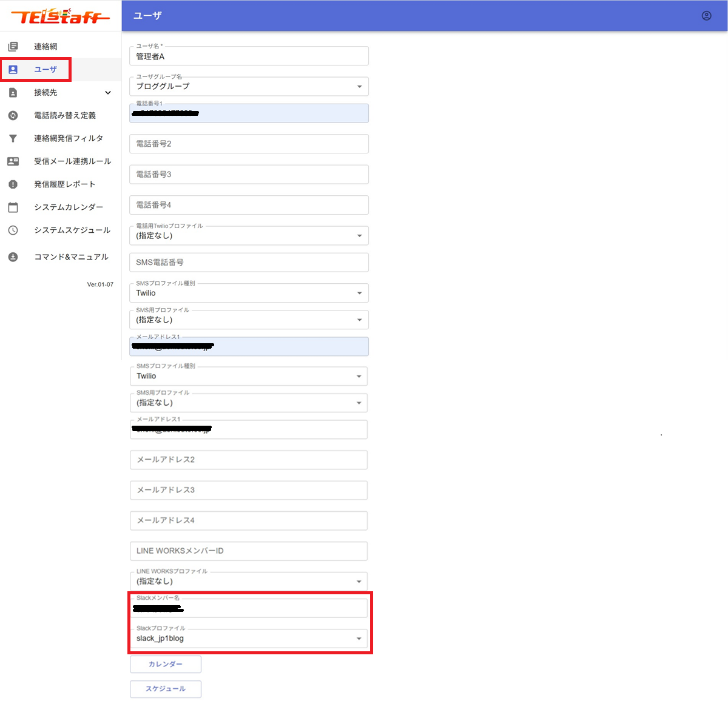
Task: Click the 電話読み替え定義 sidebar icon
Action: (x=13, y=115)
